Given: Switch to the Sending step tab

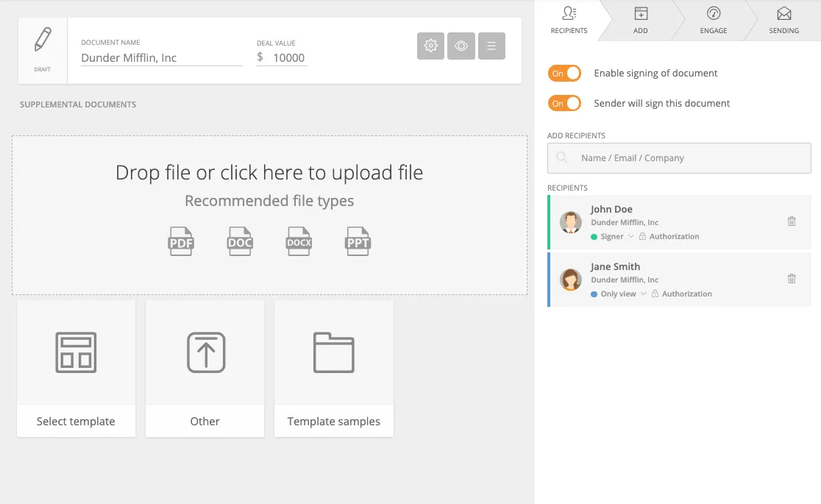Looking at the screenshot, I should [x=783, y=21].
